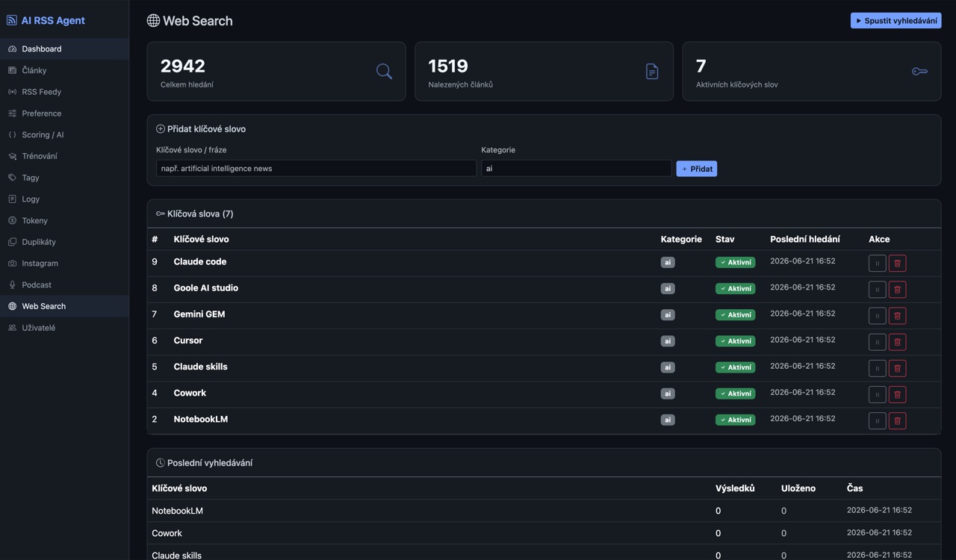Click the ai category badge for Gemini GEM

668,315
